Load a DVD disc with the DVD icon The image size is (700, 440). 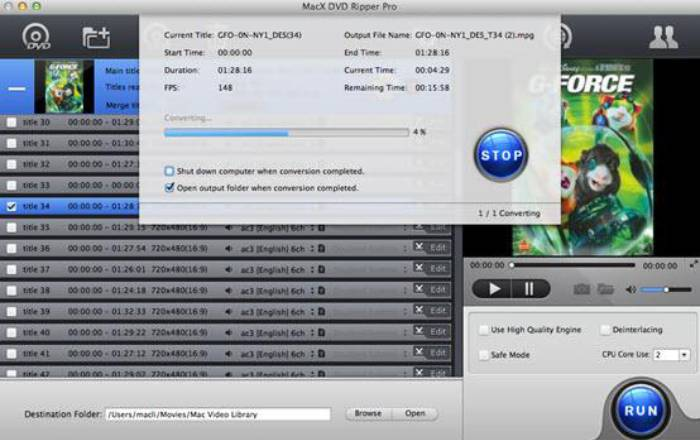pyautogui.click(x=36, y=36)
